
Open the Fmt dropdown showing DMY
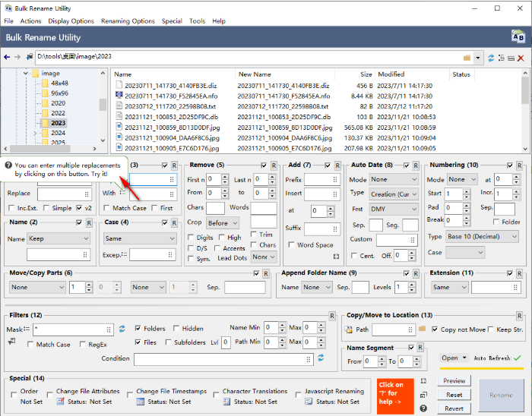394,209
